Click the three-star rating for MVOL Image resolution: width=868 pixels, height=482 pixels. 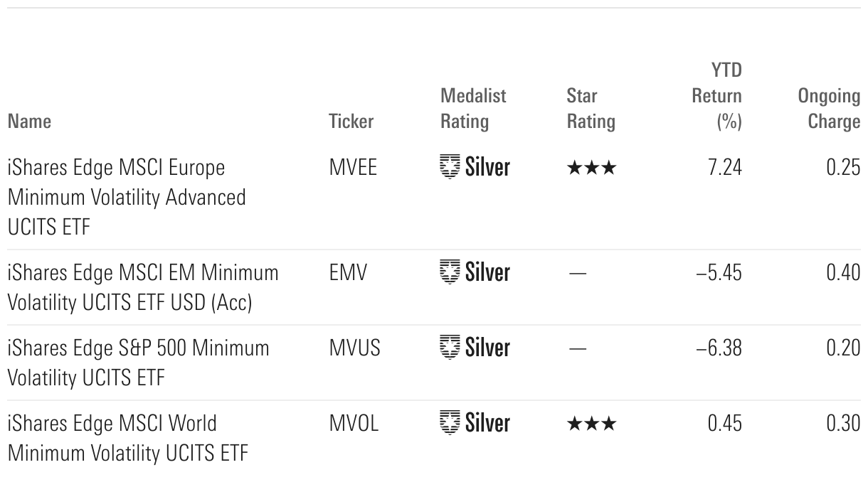pos(591,424)
